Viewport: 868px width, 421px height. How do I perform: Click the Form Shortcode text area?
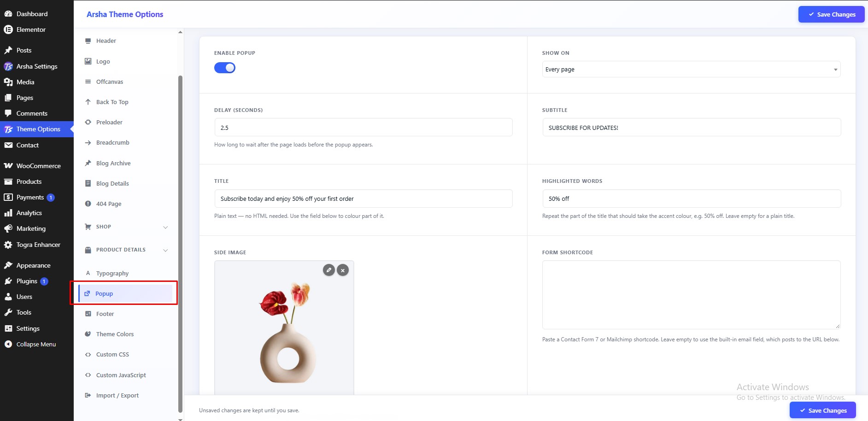pos(691,295)
